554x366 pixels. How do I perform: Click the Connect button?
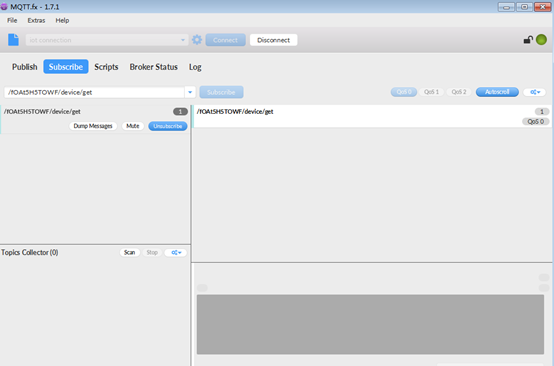tap(225, 40)
